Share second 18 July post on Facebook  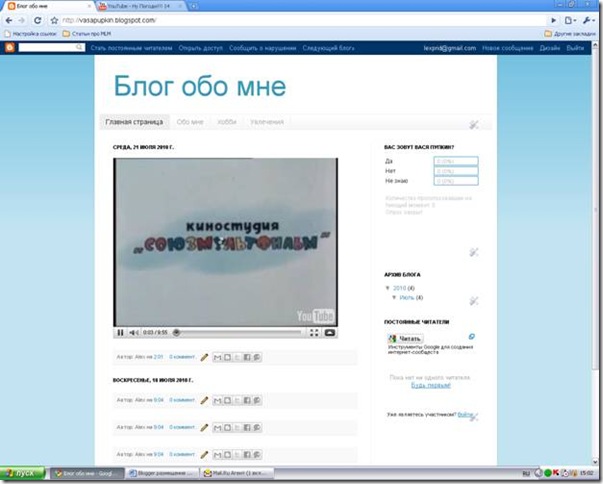point(247,427)
